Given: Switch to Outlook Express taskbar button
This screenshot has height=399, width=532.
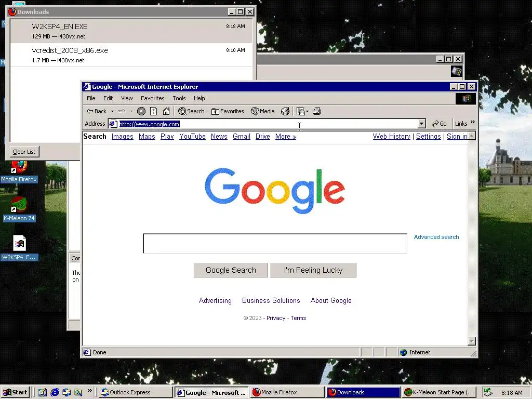Looking at the screenshot, I should pos(136,392).
